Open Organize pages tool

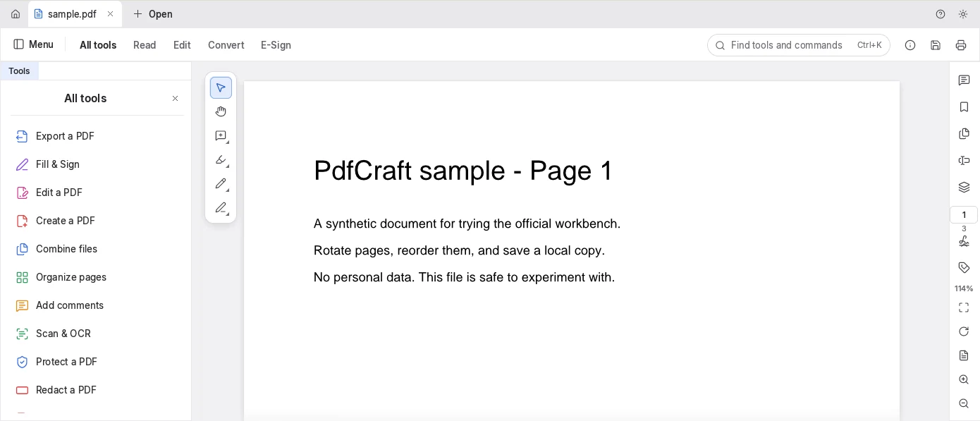click(96, 277)
